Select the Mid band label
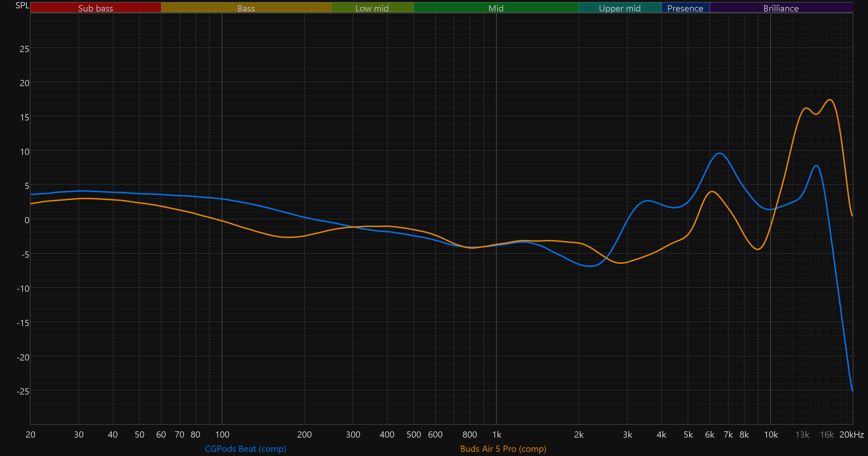Screen dimensions: 868x456 pyautogui.click(x=496, y=8)
